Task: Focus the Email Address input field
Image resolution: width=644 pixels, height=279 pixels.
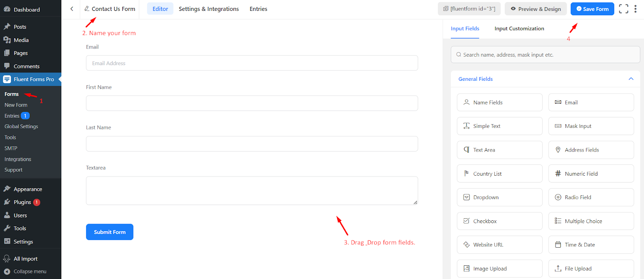Action: click(x=252, y=63)
